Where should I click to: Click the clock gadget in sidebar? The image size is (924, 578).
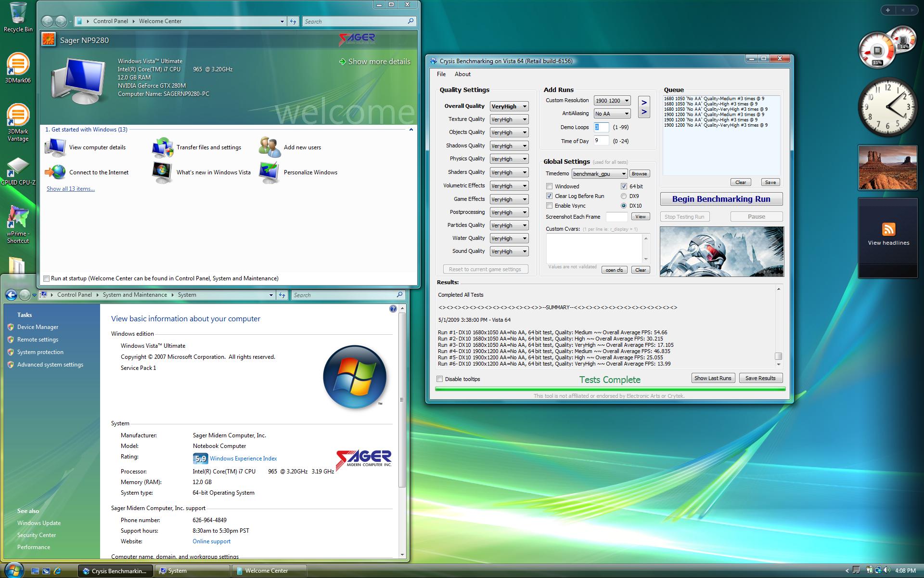[888, 107]
